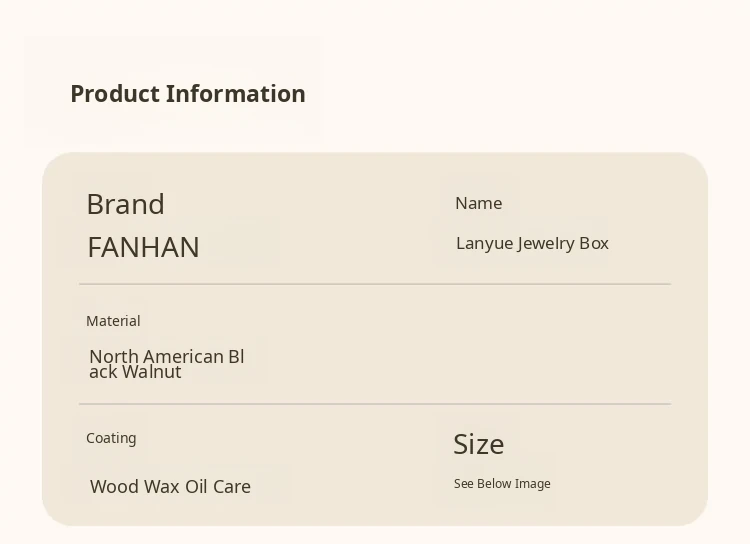Click the Name field label
Screen dimensions: 750x544
pyautogui.click(x=478, y=203)
